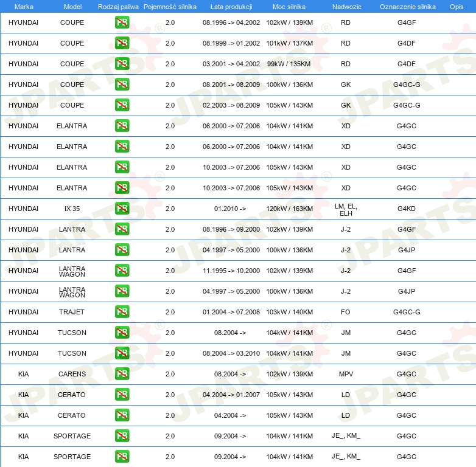Screen dimensions: 476x467
Task: Click the 08.2001 -> 08.2009 date cell
Action: [231, 85]
